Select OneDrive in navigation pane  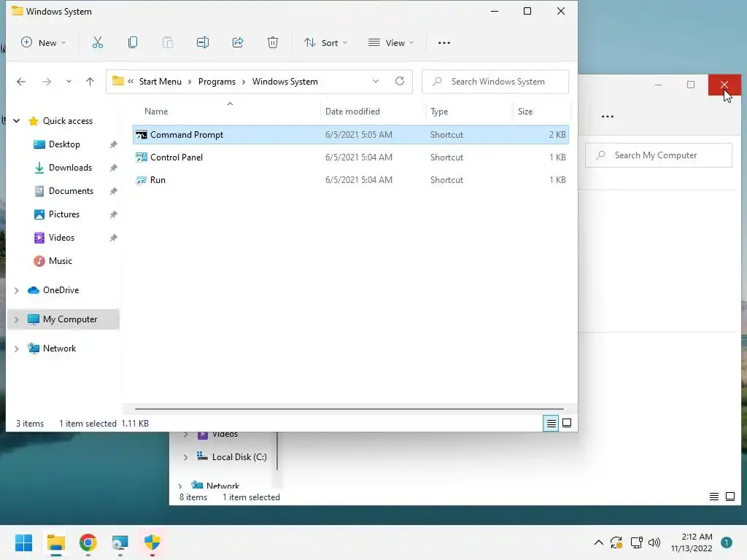point(61,290)
